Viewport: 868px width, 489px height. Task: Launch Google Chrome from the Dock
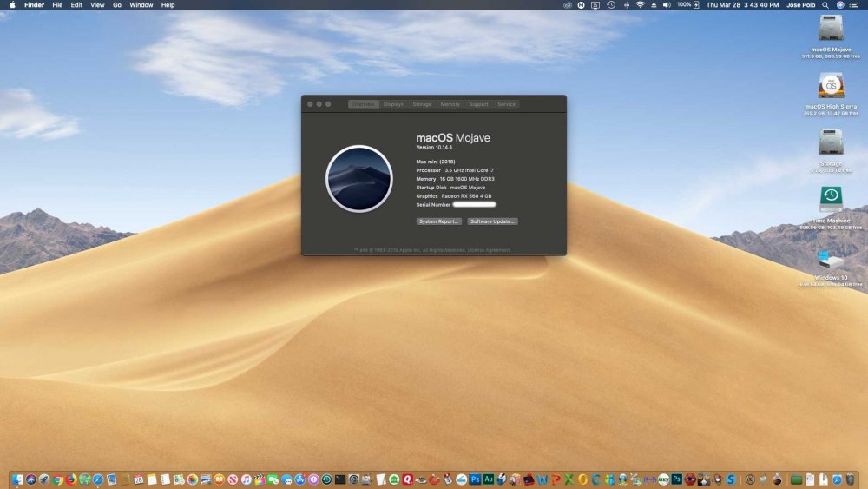pyautogui.click(x=58, y=479)
